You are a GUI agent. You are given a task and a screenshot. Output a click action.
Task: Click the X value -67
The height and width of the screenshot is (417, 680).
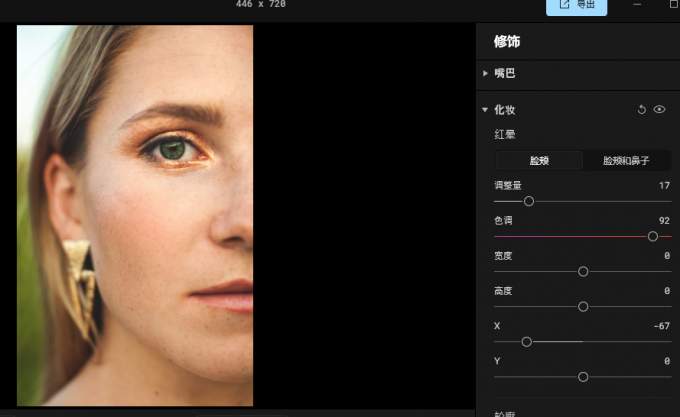[x=661, y=326]
